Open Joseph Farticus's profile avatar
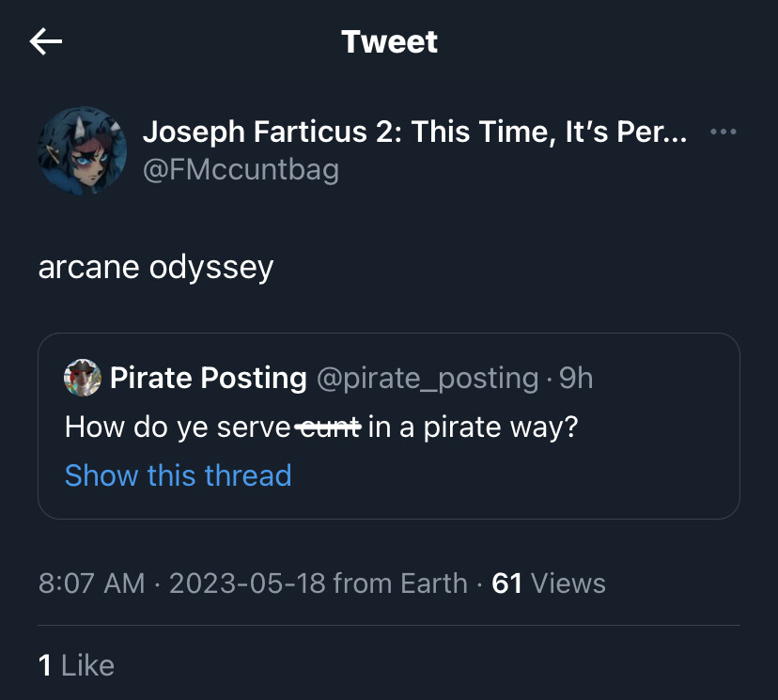 83,151
